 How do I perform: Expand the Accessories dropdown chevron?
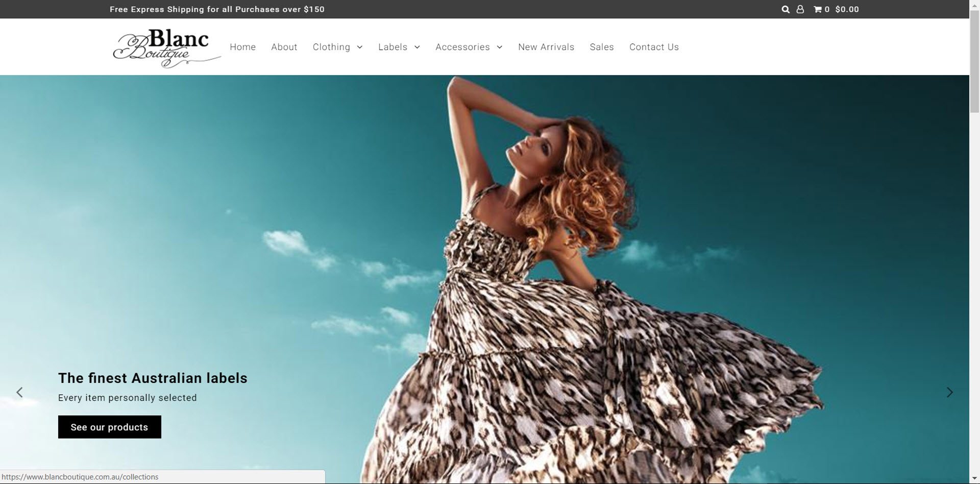pos(500,47)
